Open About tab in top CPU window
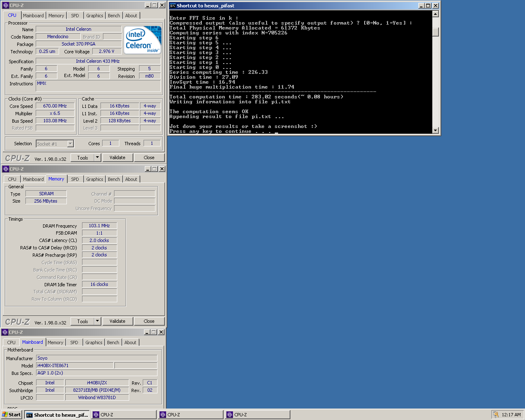Viewport: 525px width, 420px height. coord(131,16)
